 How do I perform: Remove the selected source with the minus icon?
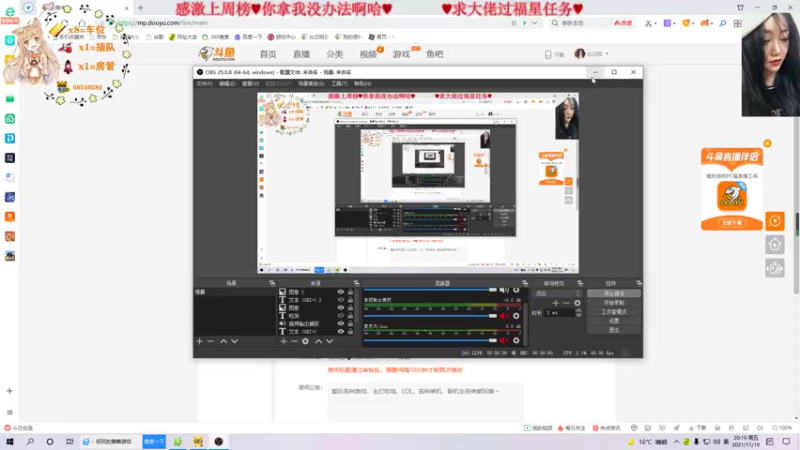pyautogui.click(x=294, y=341)
